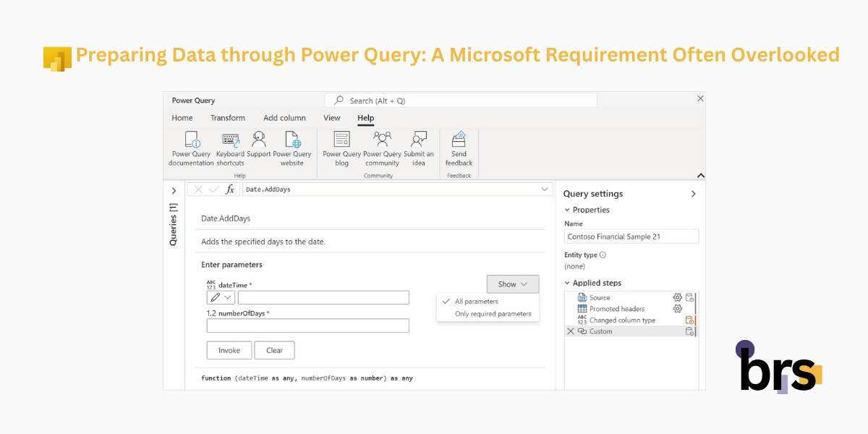Open the Power Query community icon
The width and height of the screenshot is (868, 434).
click(x=381, y=140)
